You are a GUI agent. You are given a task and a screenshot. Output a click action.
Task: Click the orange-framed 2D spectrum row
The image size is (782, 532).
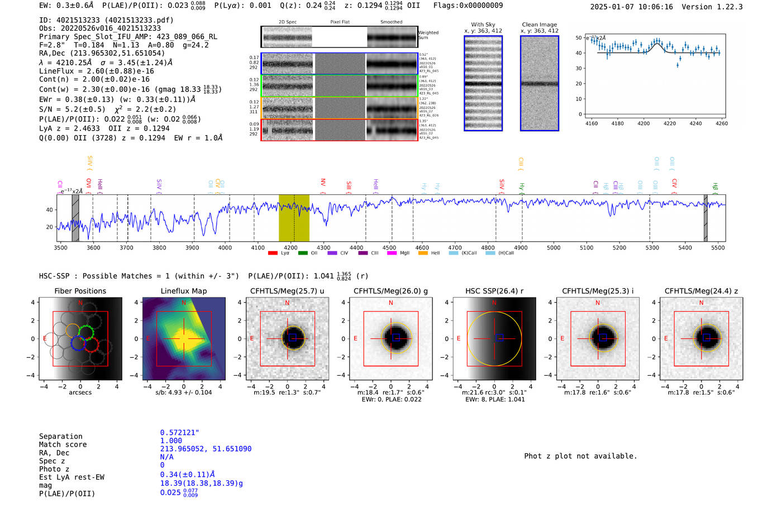click(339, 108)
